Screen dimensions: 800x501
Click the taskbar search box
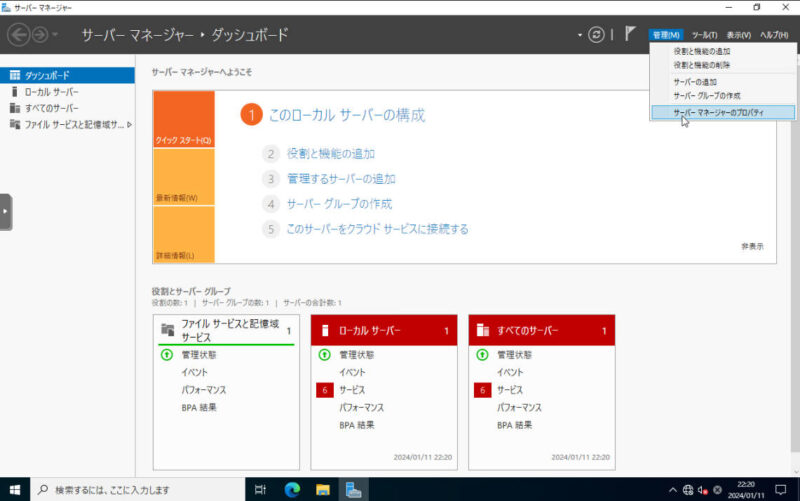pyautogui.click(x=138, y=490)
